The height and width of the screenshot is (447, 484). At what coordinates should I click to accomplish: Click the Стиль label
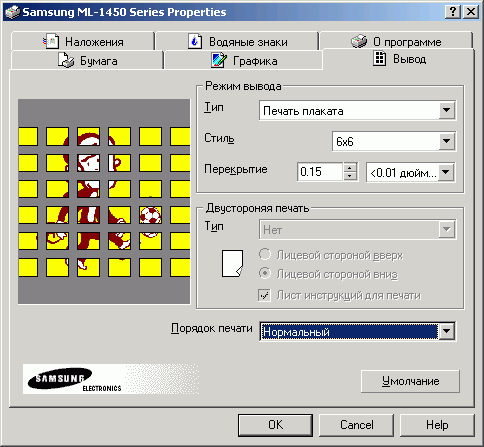click(x=219, y=138)
